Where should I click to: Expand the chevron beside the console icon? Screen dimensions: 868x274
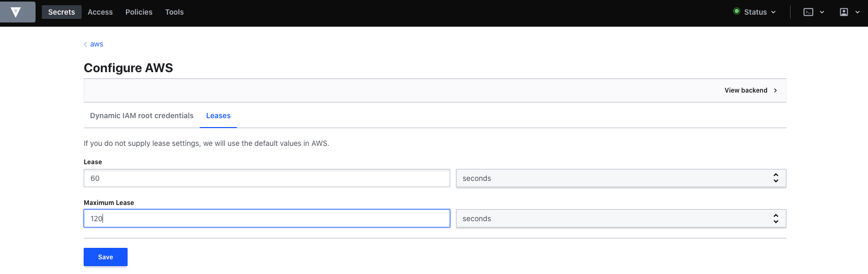pyautogui.click(x=822, y=12)
